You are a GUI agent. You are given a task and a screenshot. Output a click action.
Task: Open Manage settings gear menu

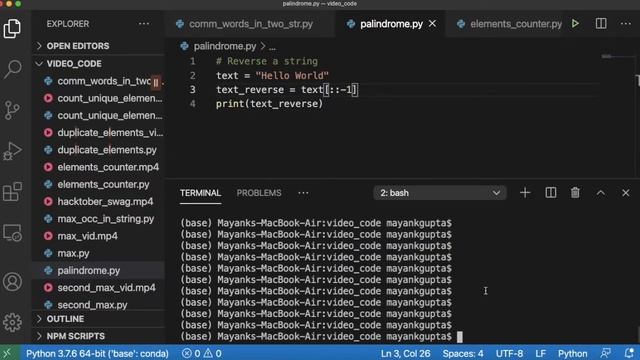pyautogui.click(x=12, y=322)
